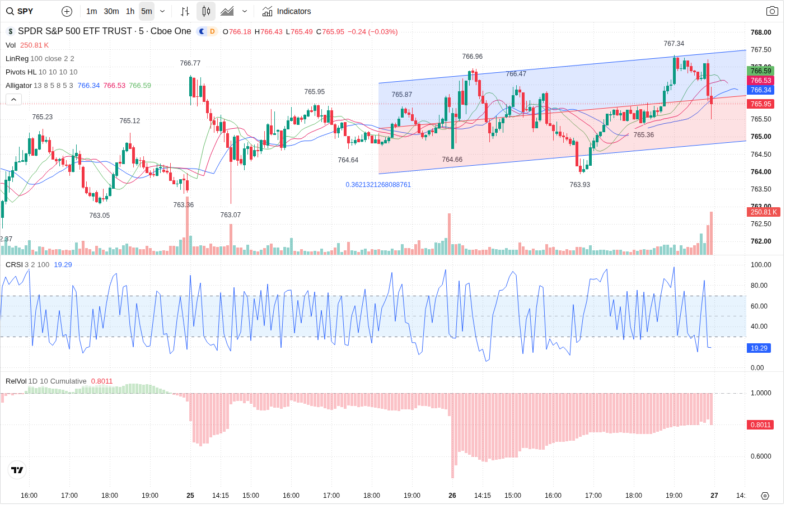Click the blue 766.34 price label
The width and height of the screenshot is (795, 532).
pos(761,90)
